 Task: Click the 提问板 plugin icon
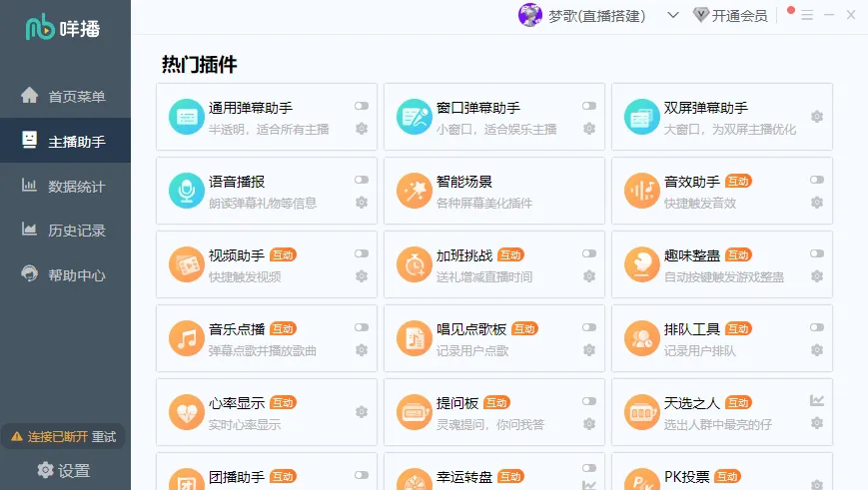point(415,412)
